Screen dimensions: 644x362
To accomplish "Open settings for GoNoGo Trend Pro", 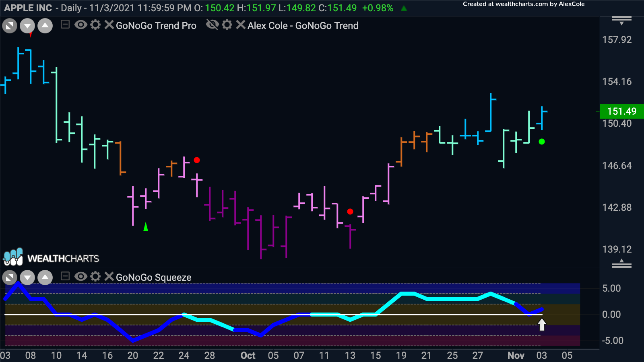I will (x=95, y=25).
